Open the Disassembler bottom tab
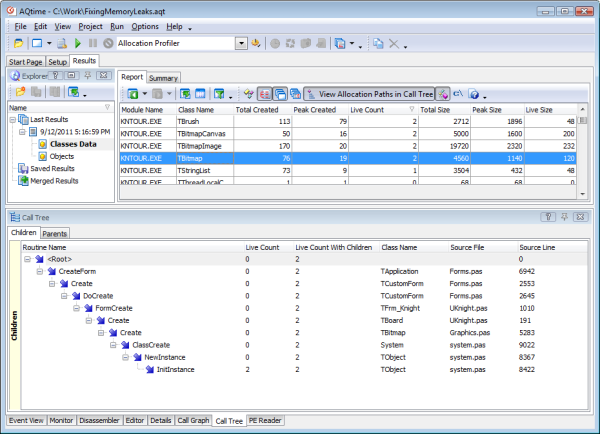This screenshot has height=434, width=600. [99, 420]
